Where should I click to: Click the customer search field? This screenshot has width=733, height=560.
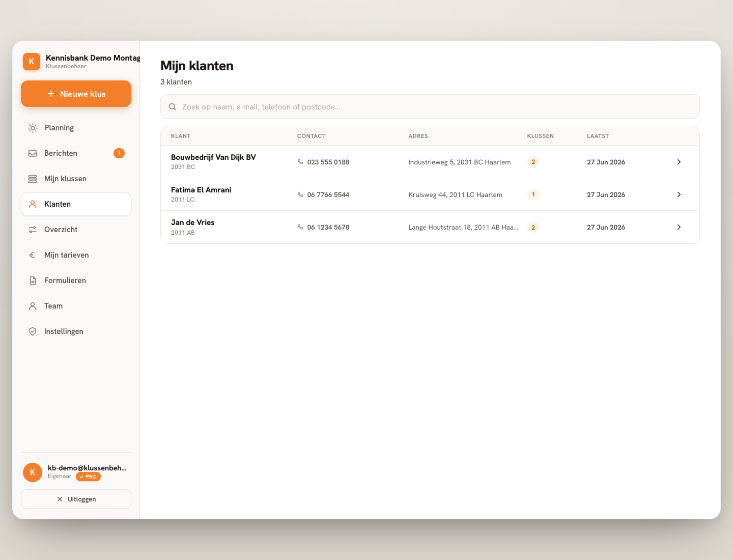(430, 106)
